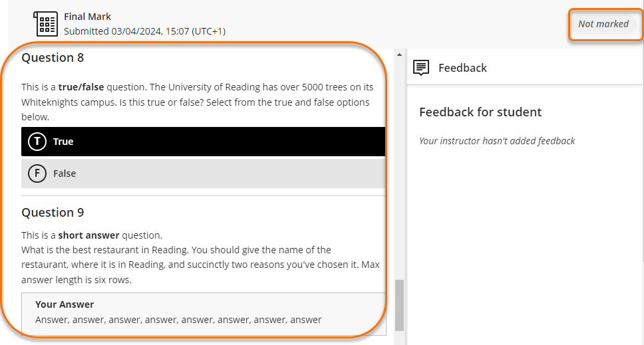Image resolution: width=644 pixels, height=345 pixels.
Task: Click the Question 8 heading
Action: point(53,58)
